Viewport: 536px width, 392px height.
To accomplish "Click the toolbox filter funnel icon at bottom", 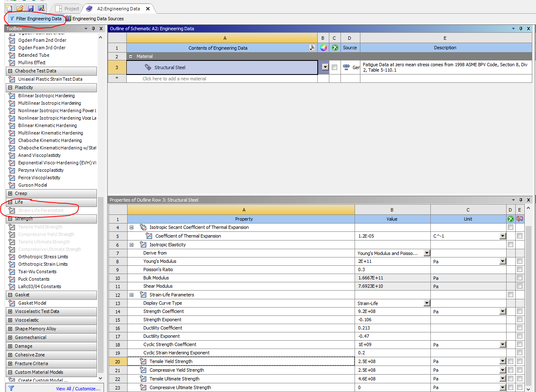I will tap(11, 388).
